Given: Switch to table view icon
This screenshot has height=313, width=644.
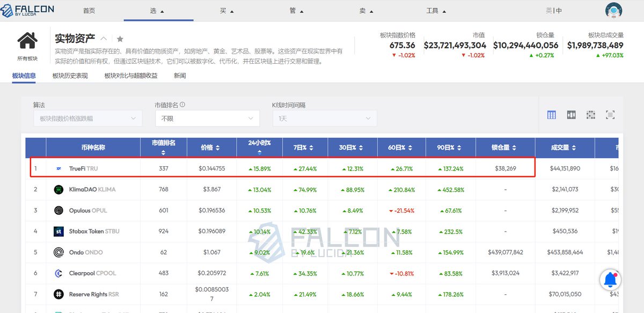Looking at the screenshot, I should tap(551, 115).
